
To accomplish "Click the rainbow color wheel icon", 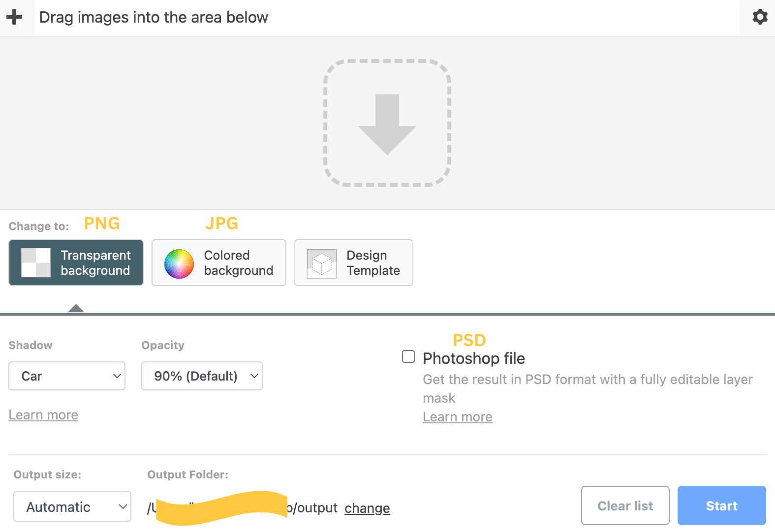I will (179, 264).
